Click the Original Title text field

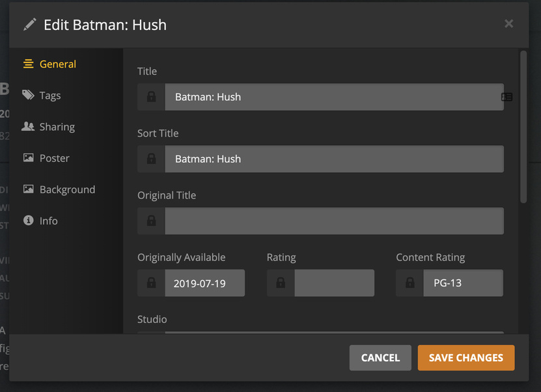(334, 221)
